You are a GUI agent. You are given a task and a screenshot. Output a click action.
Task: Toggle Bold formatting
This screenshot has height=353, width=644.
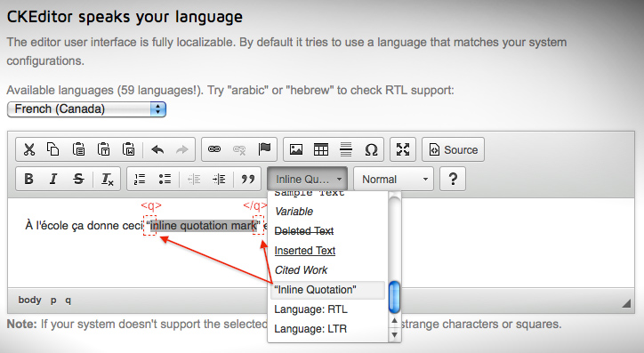[x=28, y=179]
